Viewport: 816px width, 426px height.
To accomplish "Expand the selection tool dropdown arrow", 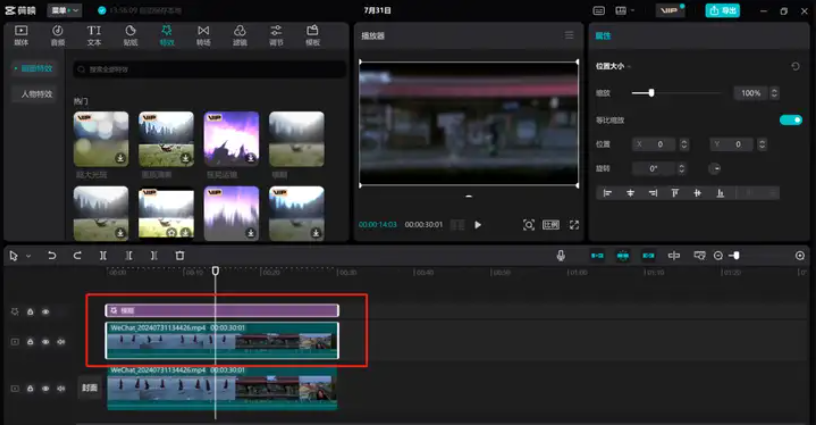I will [x=28, y=257].
